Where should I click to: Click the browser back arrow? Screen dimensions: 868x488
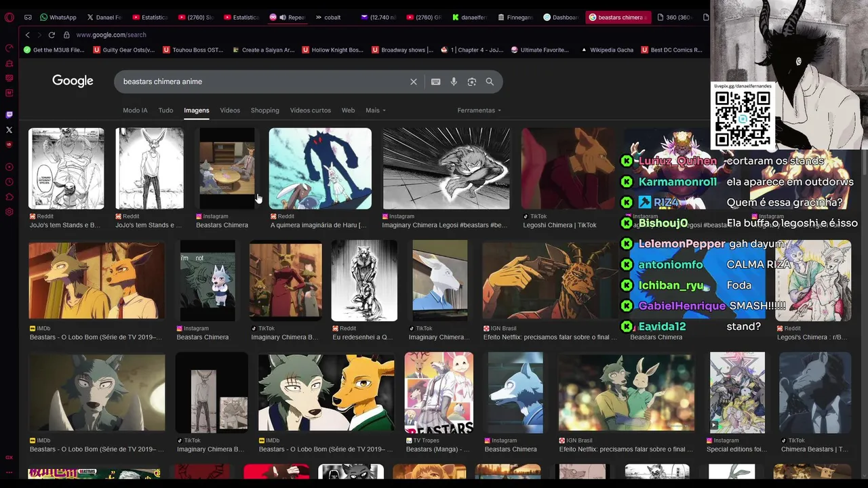27,35
